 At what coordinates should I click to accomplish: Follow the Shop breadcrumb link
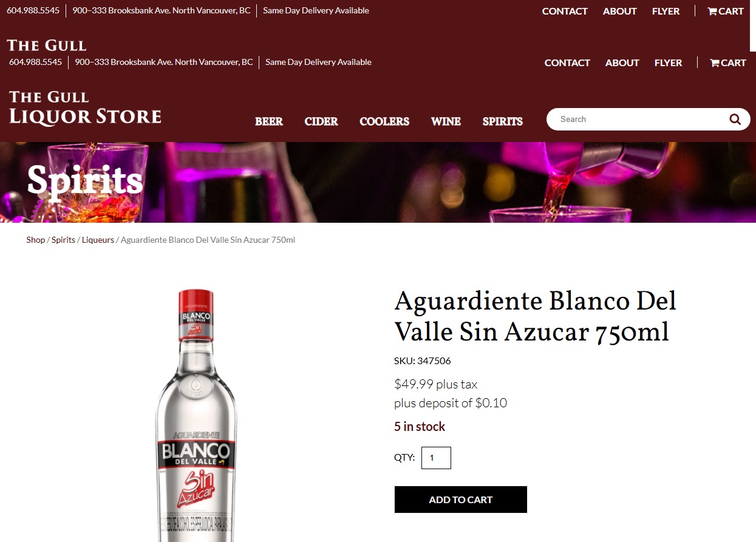coord(35,240)
